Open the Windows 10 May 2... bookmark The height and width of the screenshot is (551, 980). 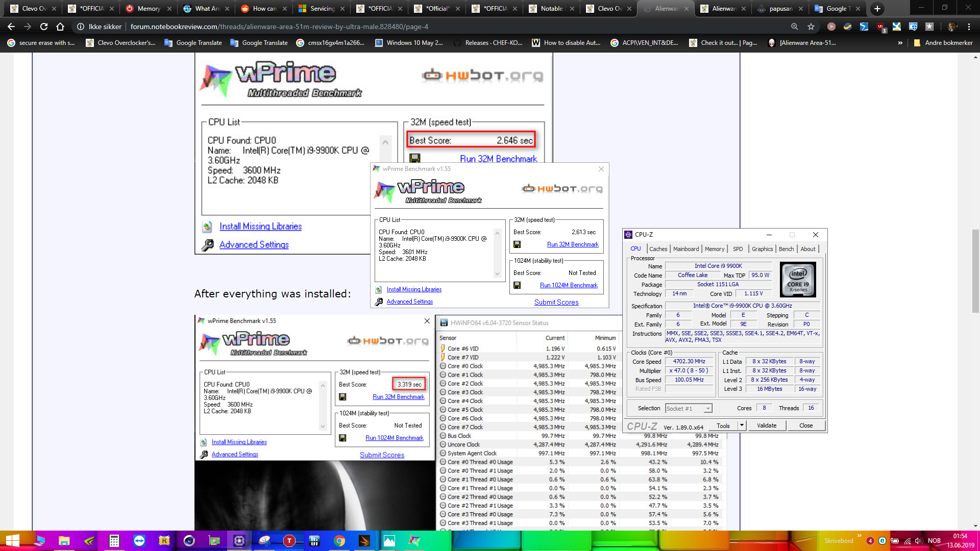pos(409,43)
